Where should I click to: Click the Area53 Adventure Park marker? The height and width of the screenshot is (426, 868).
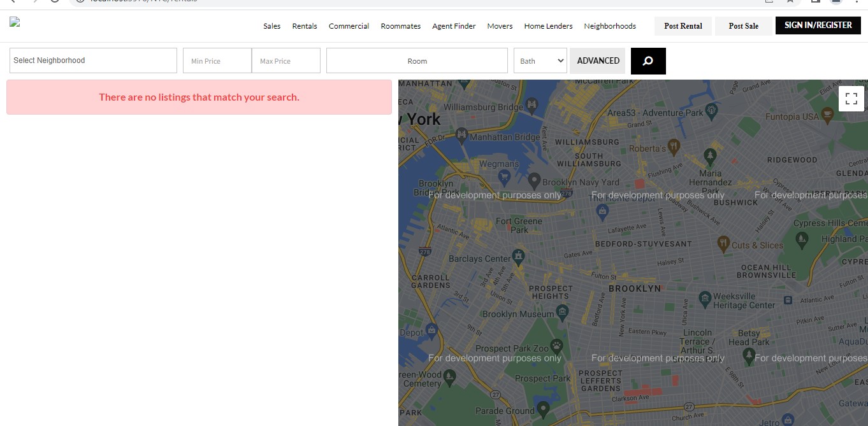click(x=712, y=111)
